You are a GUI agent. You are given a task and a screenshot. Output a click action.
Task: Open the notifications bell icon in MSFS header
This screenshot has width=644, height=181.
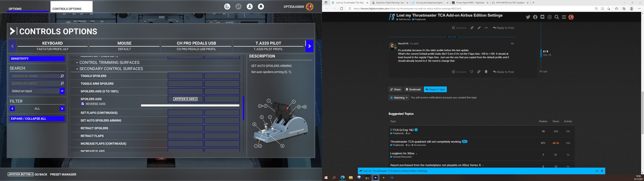click(261, 6)
